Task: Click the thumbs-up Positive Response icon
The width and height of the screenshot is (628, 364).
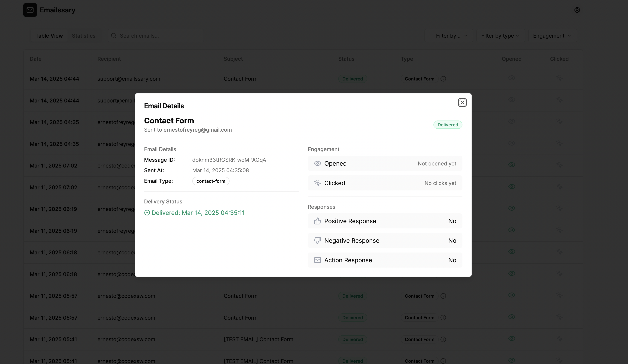Action: pos(317,221)
